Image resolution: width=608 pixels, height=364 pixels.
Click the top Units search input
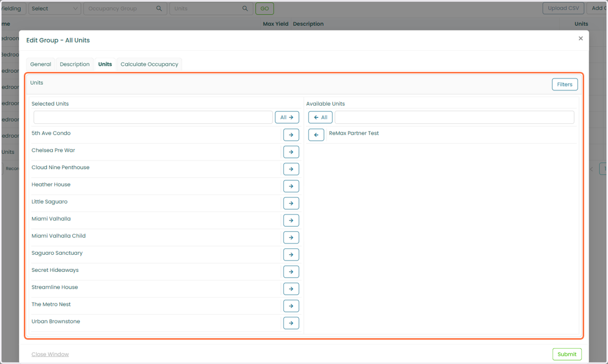tap(211, 9)
